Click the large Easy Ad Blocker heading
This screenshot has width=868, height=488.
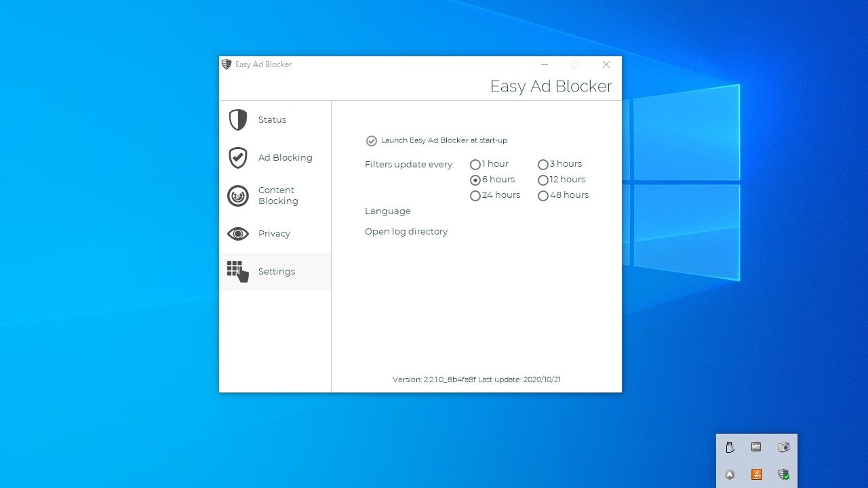pyautogui.click(x=551, y=86)
